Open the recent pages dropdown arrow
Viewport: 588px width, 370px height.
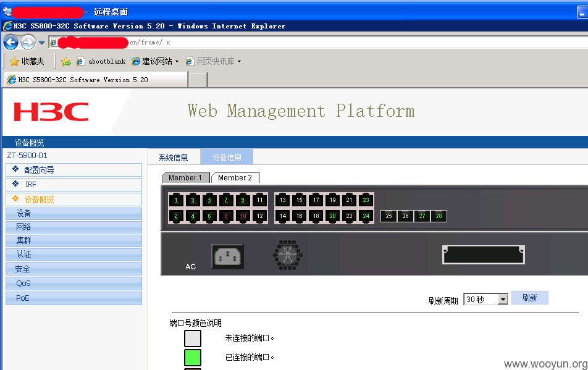point(41,43)
